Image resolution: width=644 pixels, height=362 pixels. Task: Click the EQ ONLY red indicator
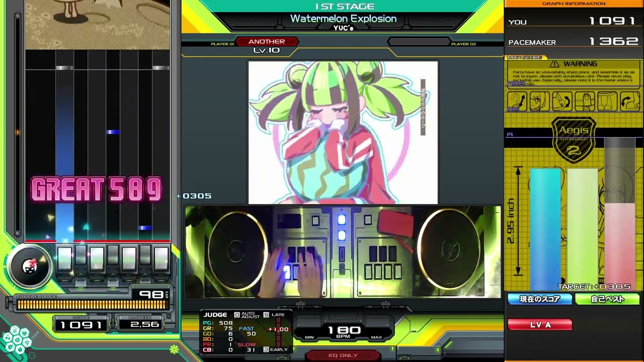343,355
